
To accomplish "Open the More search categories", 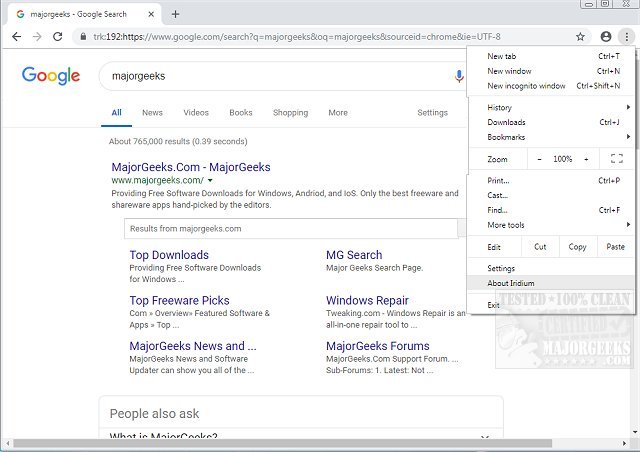I will [x=338, y=113].
